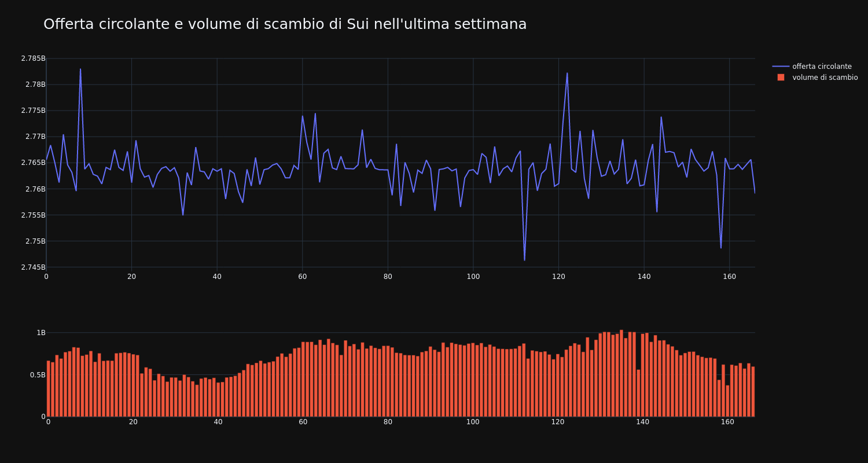
Task: Click the 160 tick on lower chart x-axis
Action: point(727,422)
